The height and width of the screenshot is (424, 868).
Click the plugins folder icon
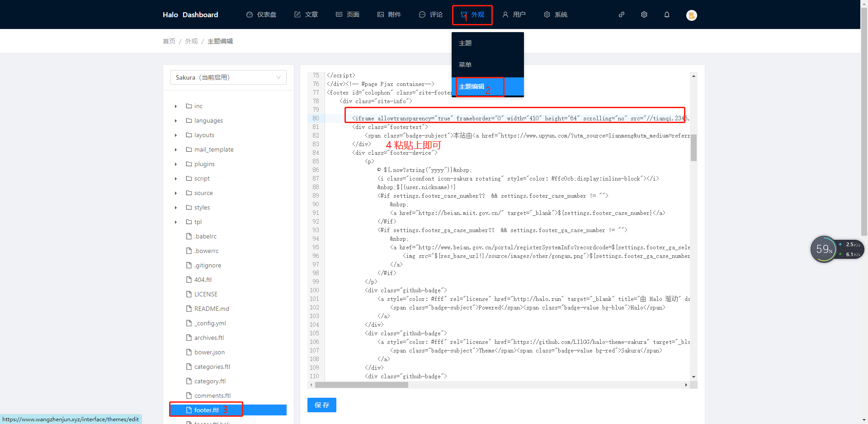tap(189, 164)
